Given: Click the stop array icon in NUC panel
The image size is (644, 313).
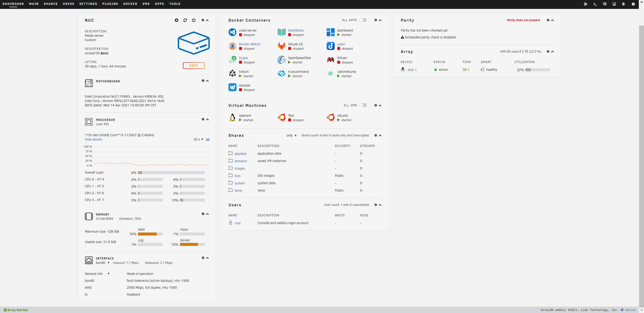Looking at the screenshot, I should coord(177,20).
